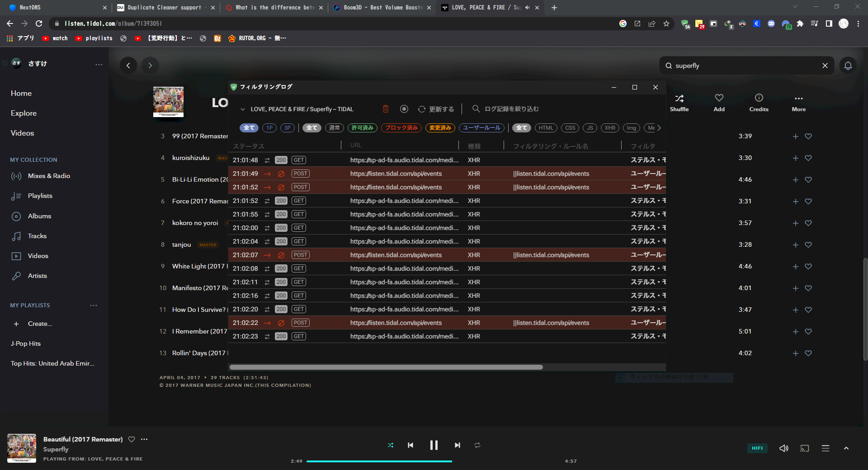Select the Img type filter chip
This screenshot has width=868, height=470.
pyautogui.click(x=632, y=128)
